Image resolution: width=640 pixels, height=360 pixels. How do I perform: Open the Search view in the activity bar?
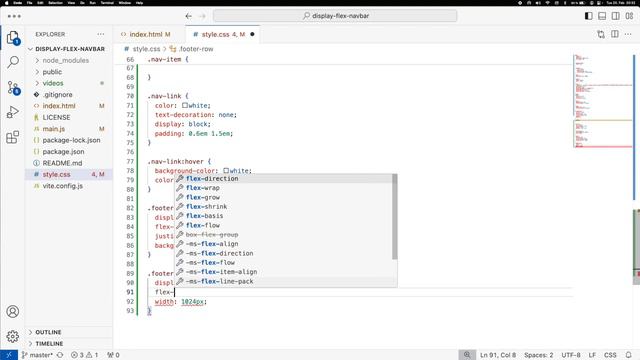click(x=13, y=62)
